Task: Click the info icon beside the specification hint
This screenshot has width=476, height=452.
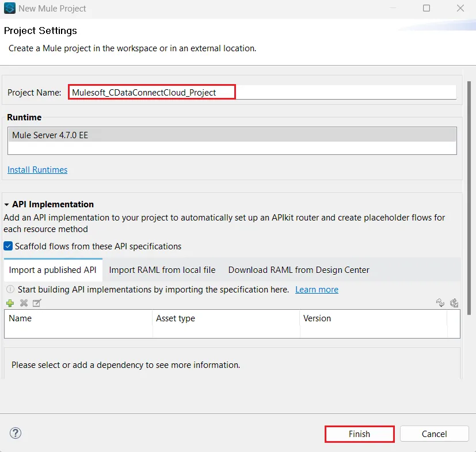Action: [x=10, y=290]
